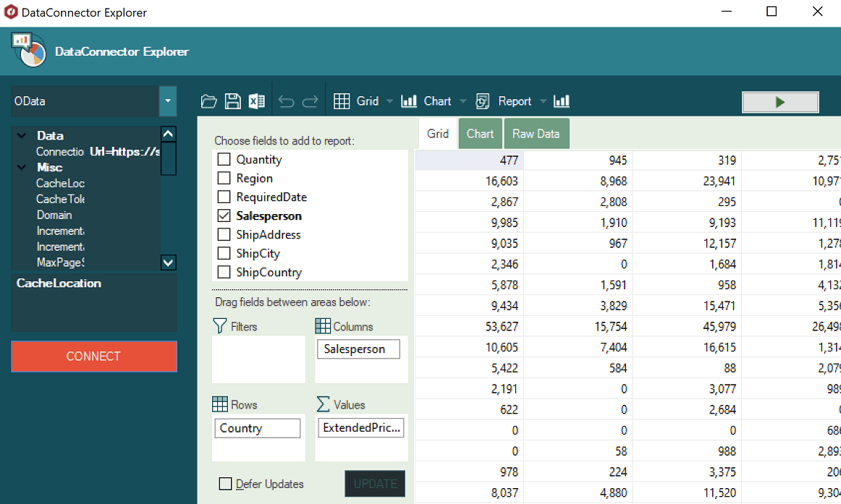The width and height of the screenshot is (841, 504).
Task: Collapse the Misc category
Action: [x=22, y=167]
